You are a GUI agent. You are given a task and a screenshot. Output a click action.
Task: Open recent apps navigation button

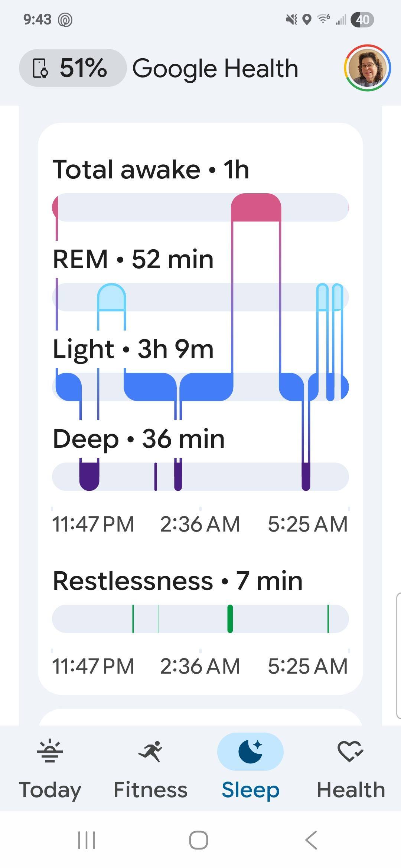pos(87,840)
